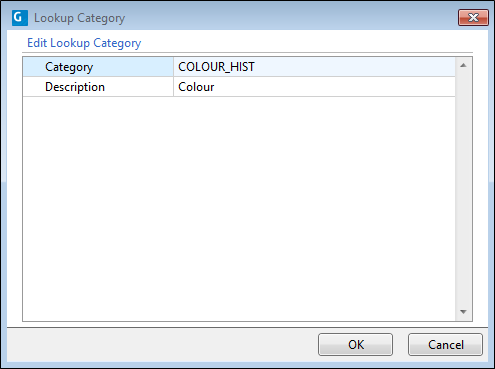The image size is (495, 369).
Task: Click the Edit Lookup Category heading
Action: [x=84, y=43]
